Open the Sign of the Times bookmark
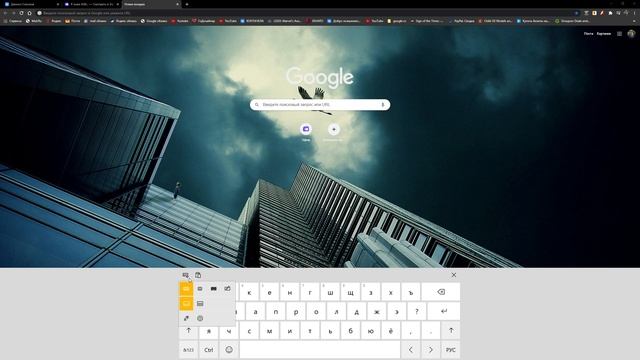Viewport: 640px width, 360px height. [x=427, y=21]
